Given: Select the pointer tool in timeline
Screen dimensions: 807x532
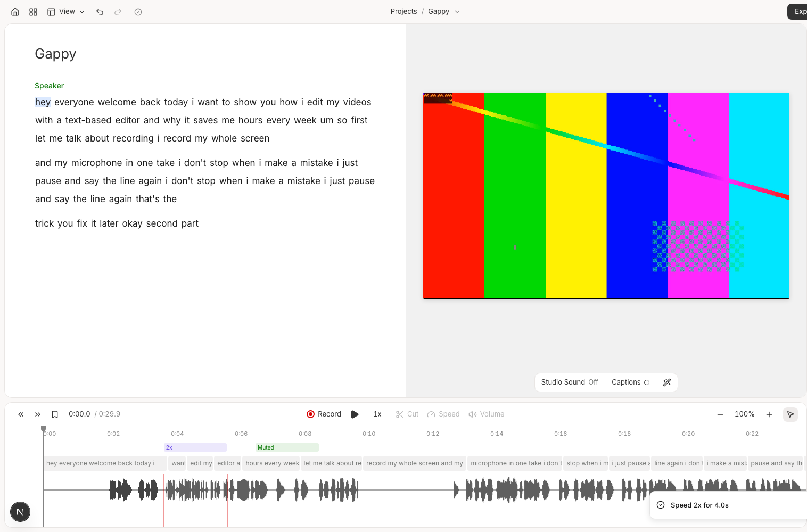Looking at the screenshot, I should (790, 414).
